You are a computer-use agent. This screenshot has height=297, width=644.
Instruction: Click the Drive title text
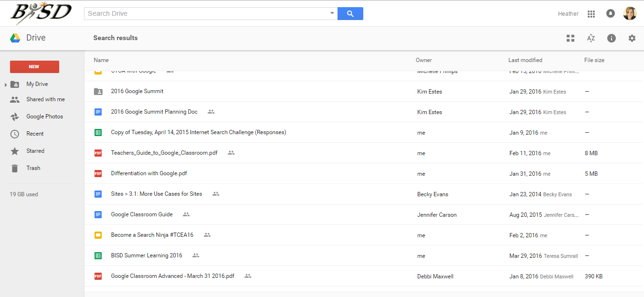[x=36, y=38]
